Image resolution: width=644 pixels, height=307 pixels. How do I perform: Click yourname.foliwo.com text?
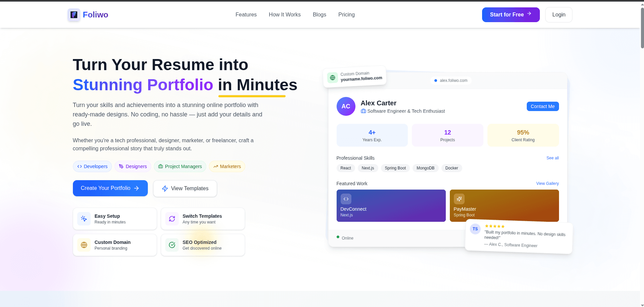[361, 79]
